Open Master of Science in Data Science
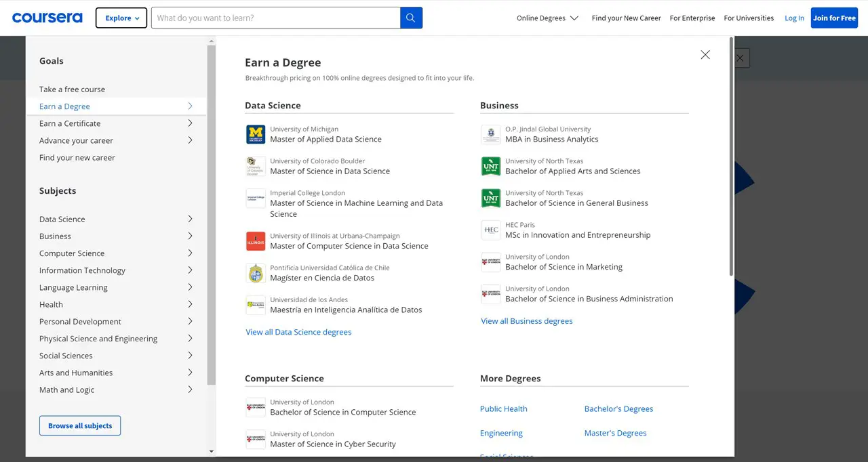Image resolution: width=868 pixels, height=462 pixels. tap(330, 171)
